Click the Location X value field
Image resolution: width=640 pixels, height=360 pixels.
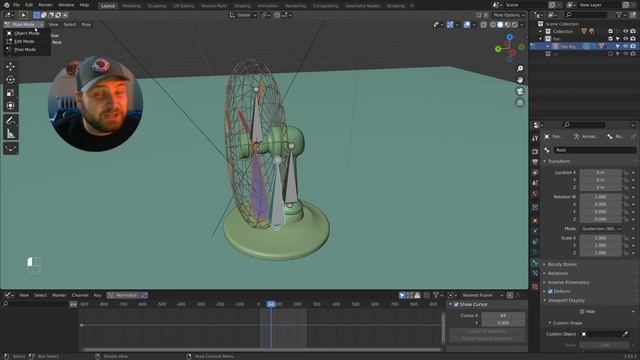coord(600,173)
